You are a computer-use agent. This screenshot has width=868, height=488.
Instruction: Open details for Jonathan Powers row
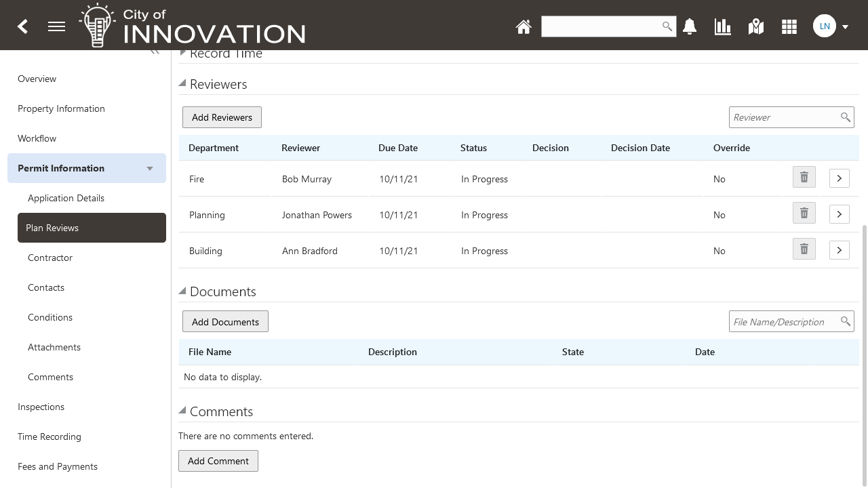click(x=839, y=213)
